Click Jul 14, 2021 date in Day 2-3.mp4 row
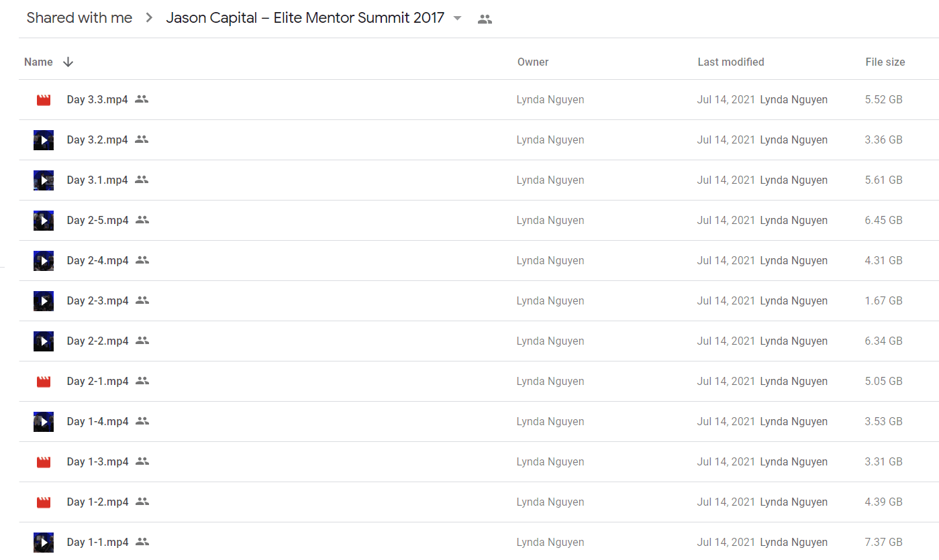This screenshot has height=560, width=939. coord(726,301)
